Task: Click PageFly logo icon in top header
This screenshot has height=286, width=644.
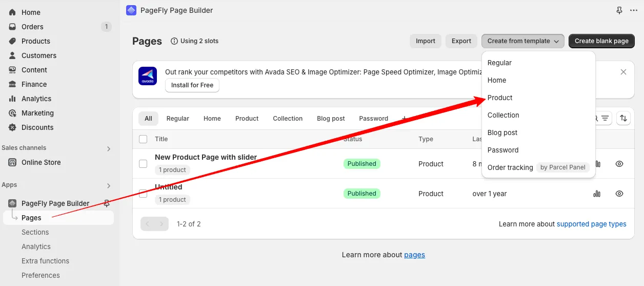Action: pos(131,10)
